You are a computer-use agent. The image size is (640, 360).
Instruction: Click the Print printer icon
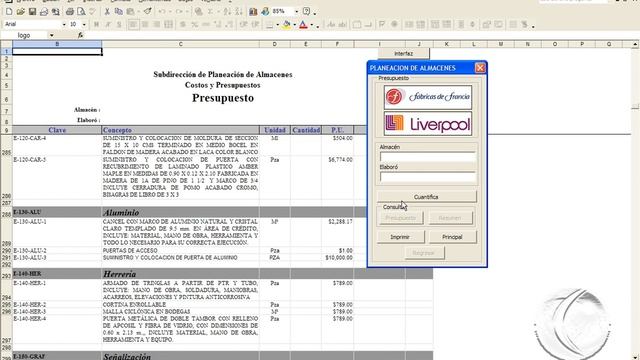click(x=70, y=11)
